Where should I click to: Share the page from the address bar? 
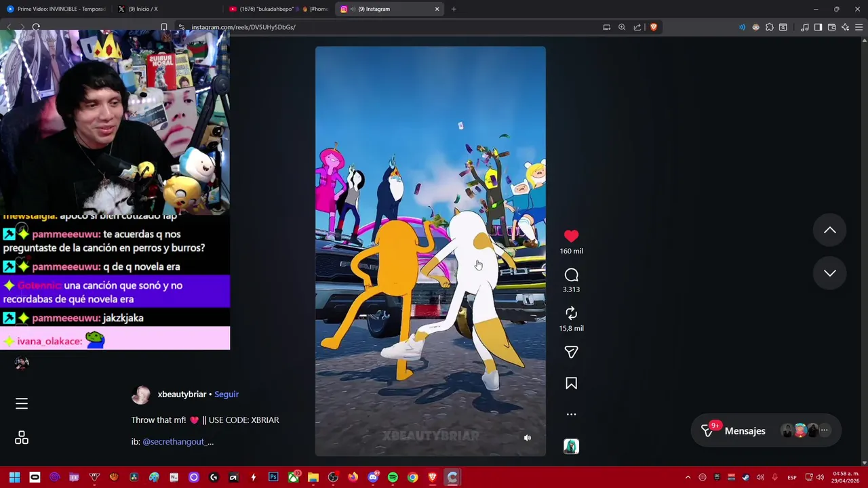pos(637,27)
